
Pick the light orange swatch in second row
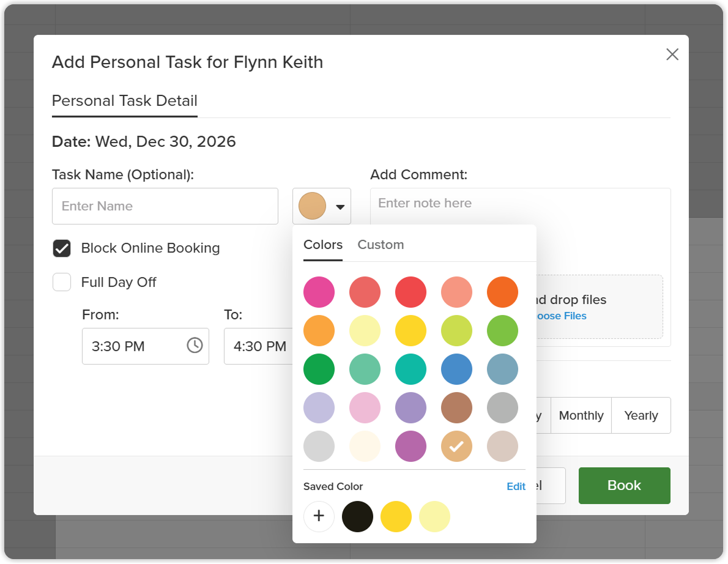(319, 330)
